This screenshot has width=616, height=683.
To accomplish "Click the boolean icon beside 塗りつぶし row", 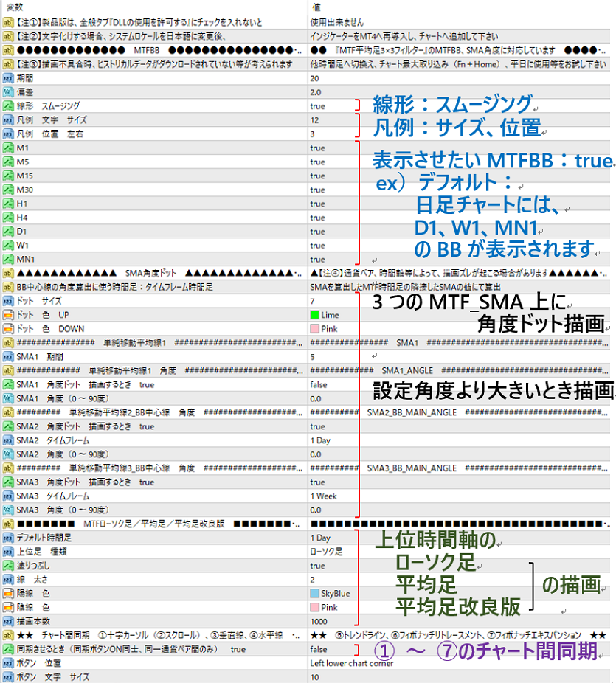I will (8, 566).
